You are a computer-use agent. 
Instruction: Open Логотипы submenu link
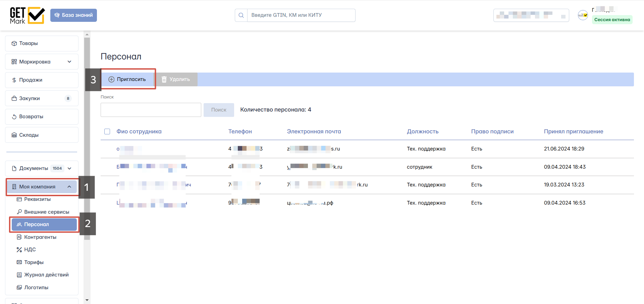36,288
